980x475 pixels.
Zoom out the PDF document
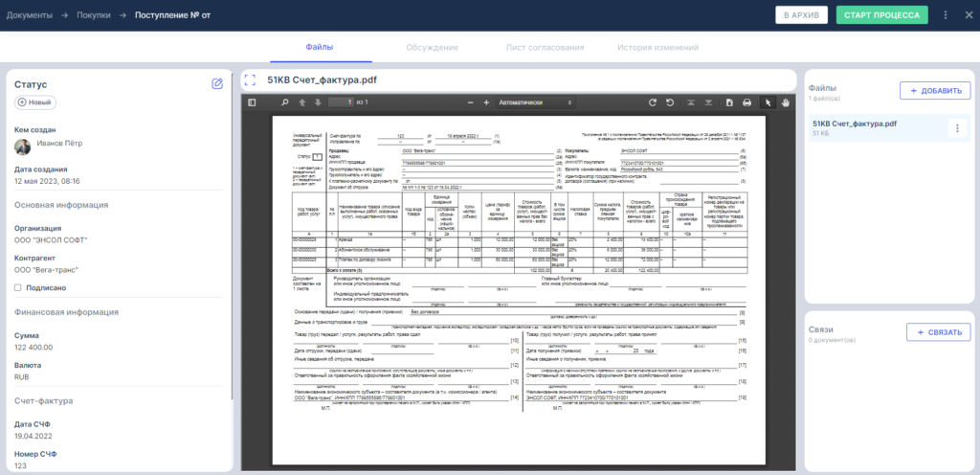pyautogui.click(x=470, y=102)
